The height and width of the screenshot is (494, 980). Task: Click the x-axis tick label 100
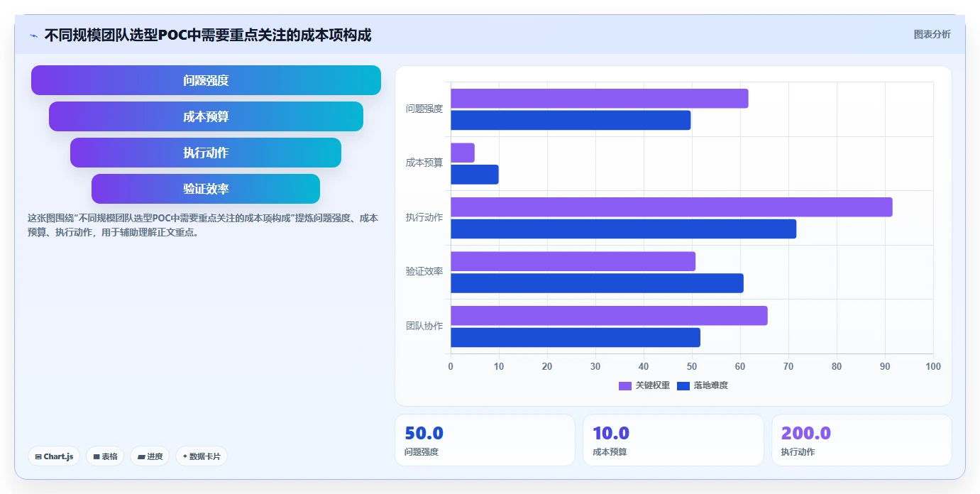(933, 366)
